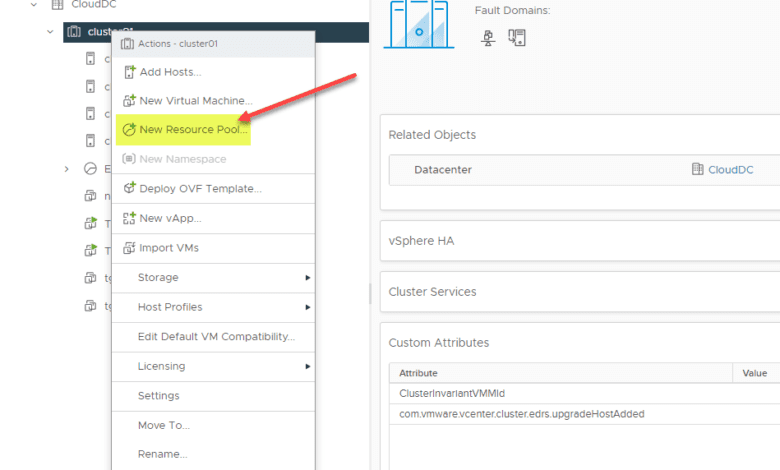780x470 pixels.
Task: Click the CloudDC datacenter tree icon
Action: click(58, 4)
